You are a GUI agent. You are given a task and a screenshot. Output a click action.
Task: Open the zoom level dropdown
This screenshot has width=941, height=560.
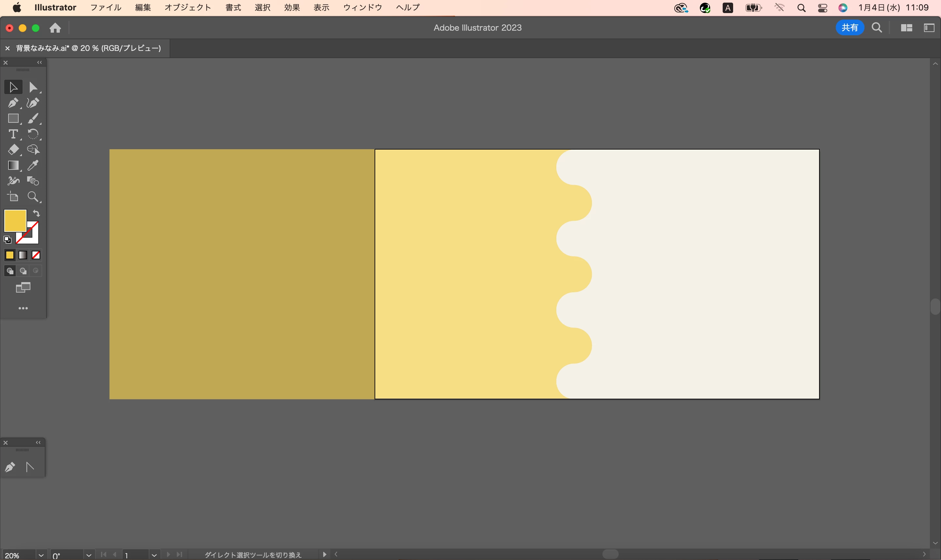coord(41,555)
